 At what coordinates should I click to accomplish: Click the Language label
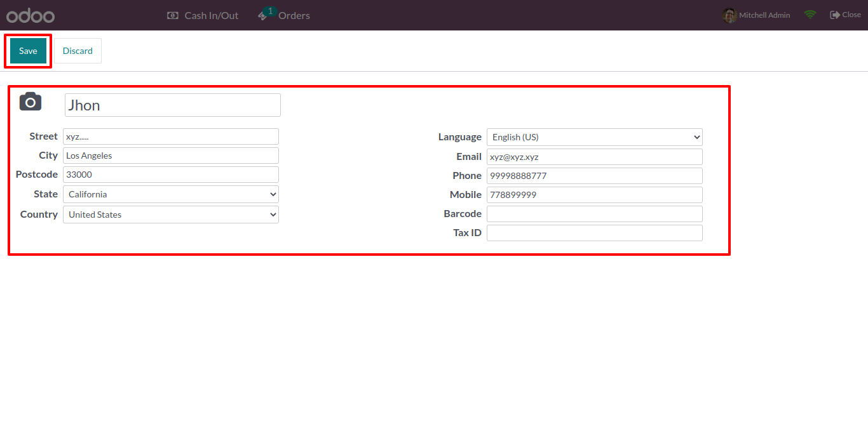[x=460, y=137]
